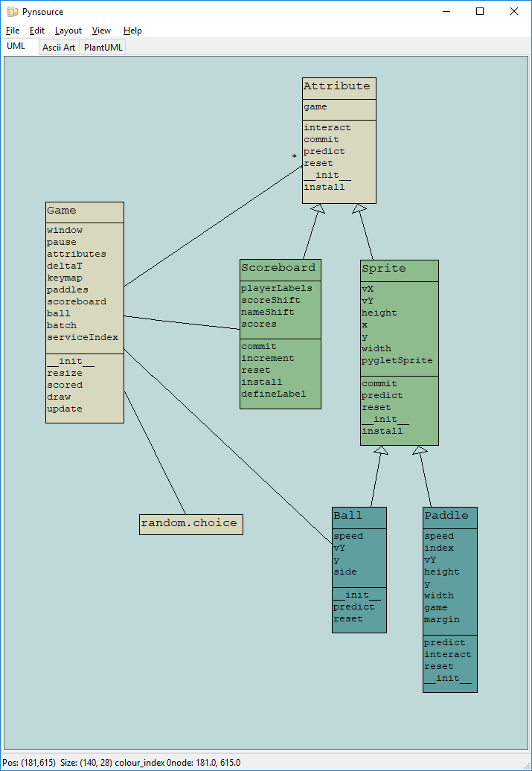Open the Layout menu
This screenshot has width=532, height=771.
tap(68, 31)
